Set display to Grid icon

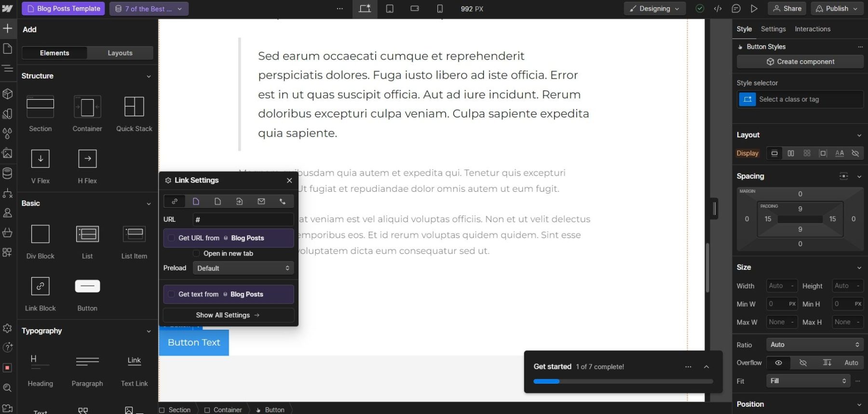point(807,153)
